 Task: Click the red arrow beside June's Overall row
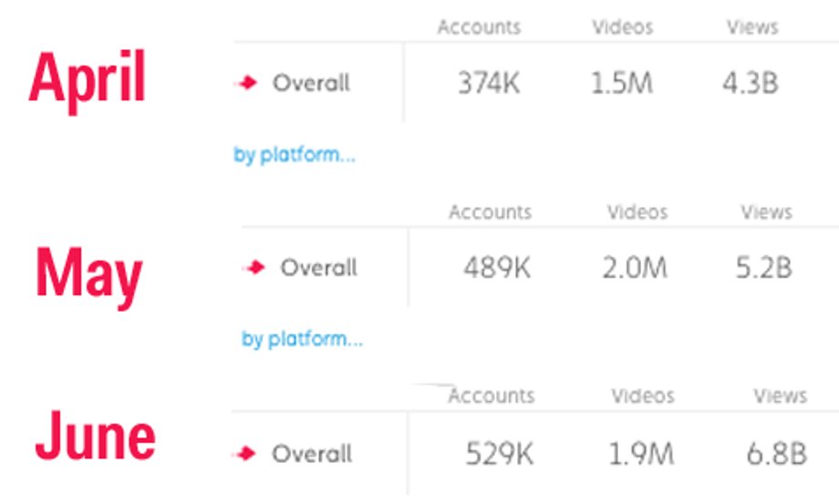pos(245,454)
